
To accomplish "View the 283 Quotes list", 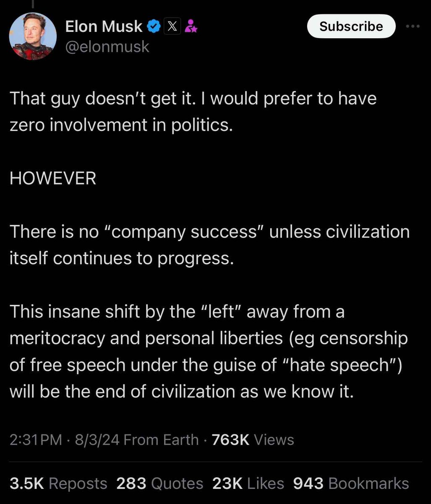I will tap(160, 483).
